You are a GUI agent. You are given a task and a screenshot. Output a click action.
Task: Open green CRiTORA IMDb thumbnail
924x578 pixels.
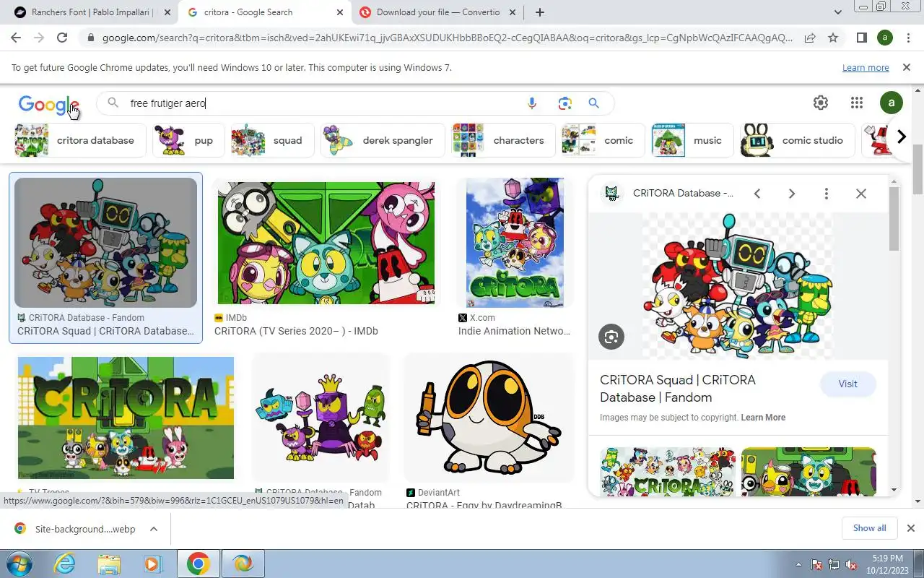click(x=326, y=243)
